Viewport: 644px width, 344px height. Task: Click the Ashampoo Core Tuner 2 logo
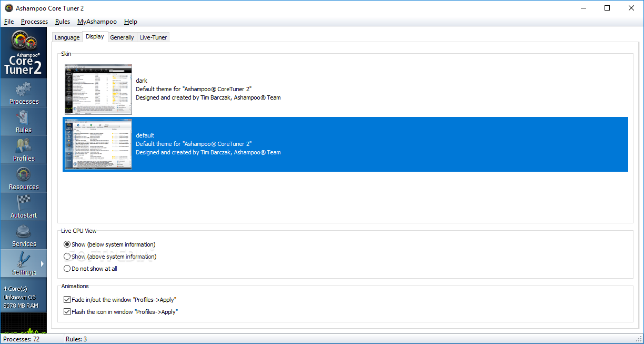tap(24, 53)
